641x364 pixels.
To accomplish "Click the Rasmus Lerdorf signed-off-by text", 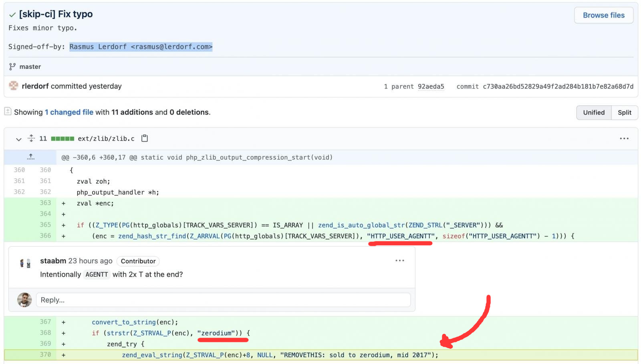I will point(141,47).
